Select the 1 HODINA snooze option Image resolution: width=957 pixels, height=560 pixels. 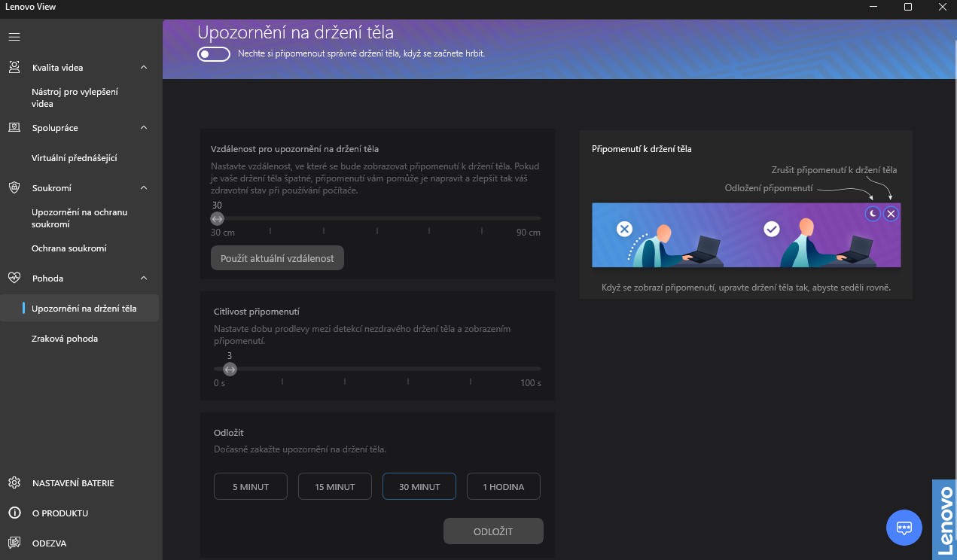[x=504, y=487]
